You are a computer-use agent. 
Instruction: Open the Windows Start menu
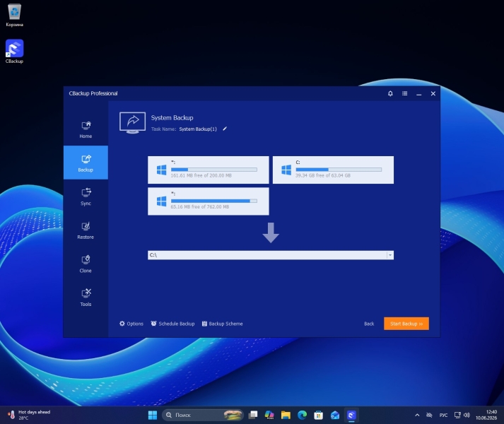153,415
